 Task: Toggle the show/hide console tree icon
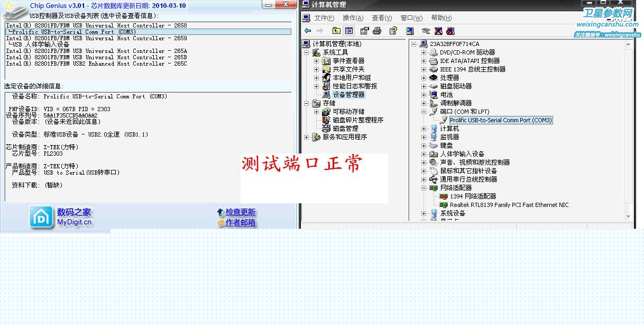click(348, 31)
